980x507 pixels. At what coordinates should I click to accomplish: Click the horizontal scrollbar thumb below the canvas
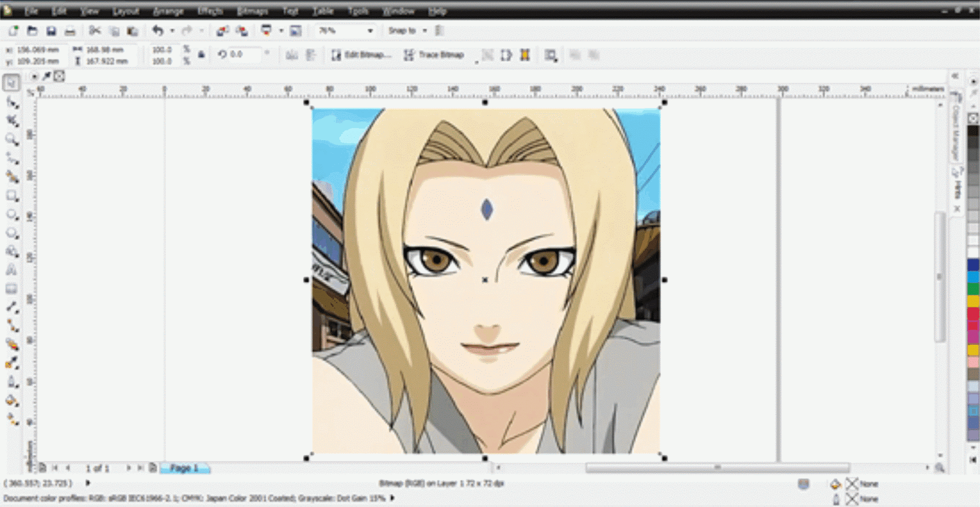tap(717, 468)
